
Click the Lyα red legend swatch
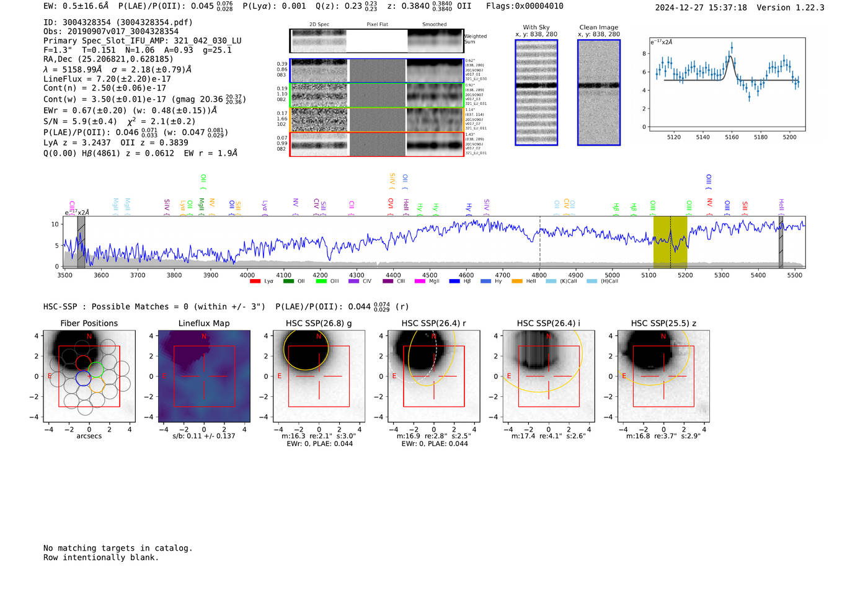pyautogui.click(x=255, y=282)
